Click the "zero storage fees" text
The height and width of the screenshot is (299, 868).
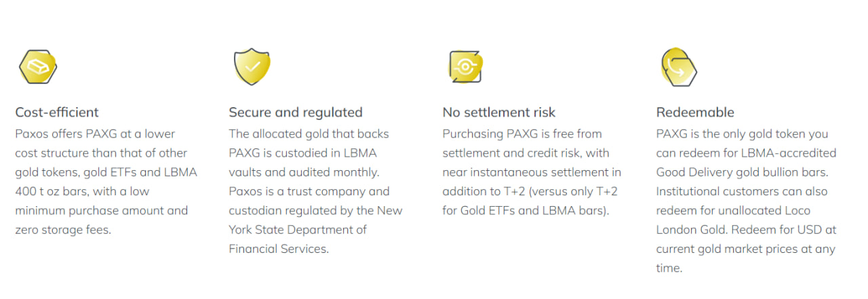pos(62,230)
